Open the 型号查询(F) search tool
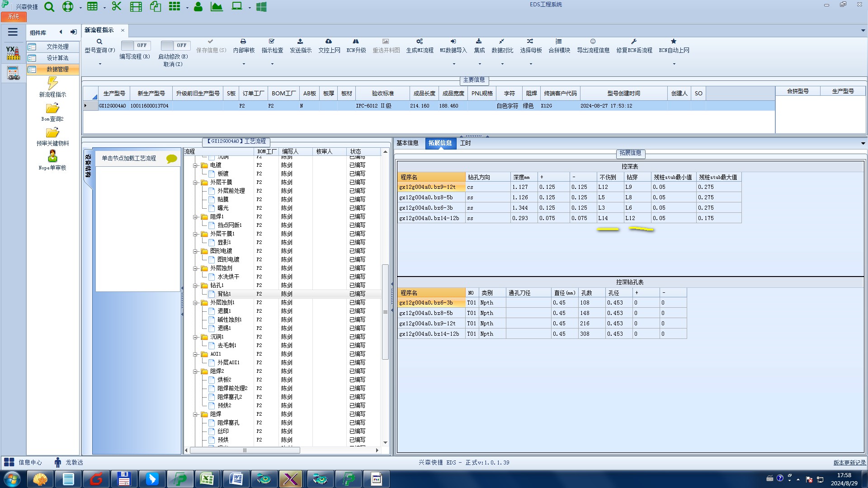Screen dimensions: 868x488 99,42
